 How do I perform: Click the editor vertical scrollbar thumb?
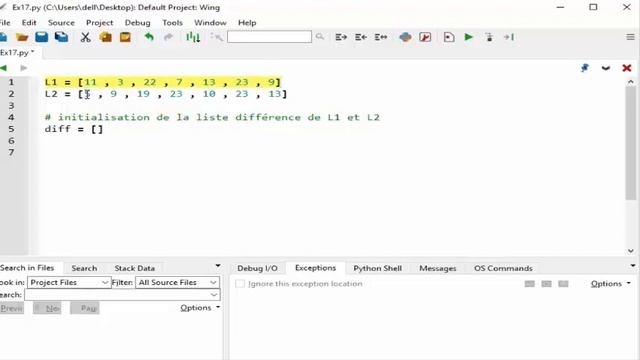click(x=631, y=143)
